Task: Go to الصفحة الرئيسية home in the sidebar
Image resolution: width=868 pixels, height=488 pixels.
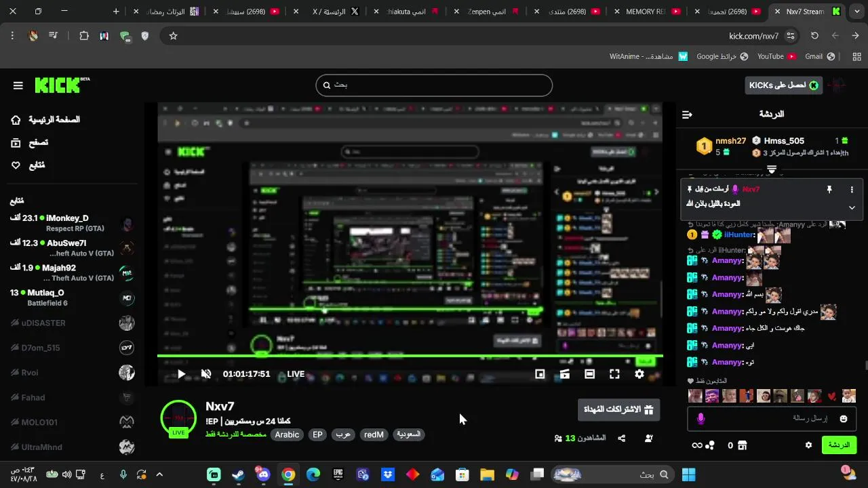Action: [46, 120]
